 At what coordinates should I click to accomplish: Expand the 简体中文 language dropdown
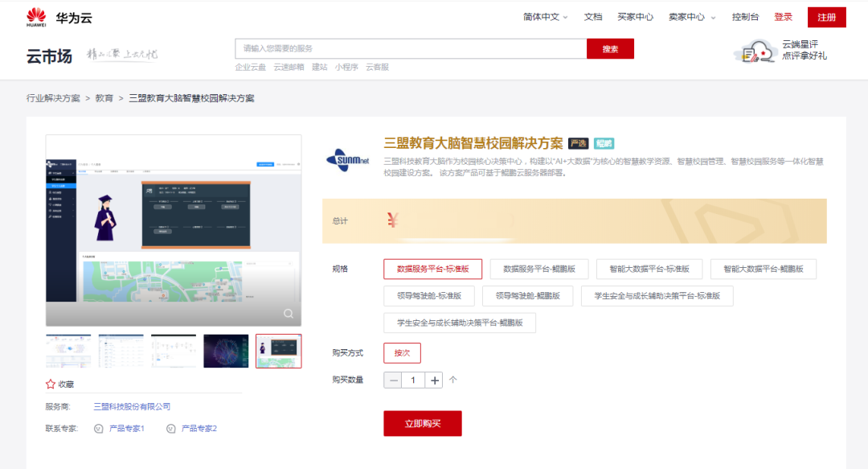coord(545,17)
